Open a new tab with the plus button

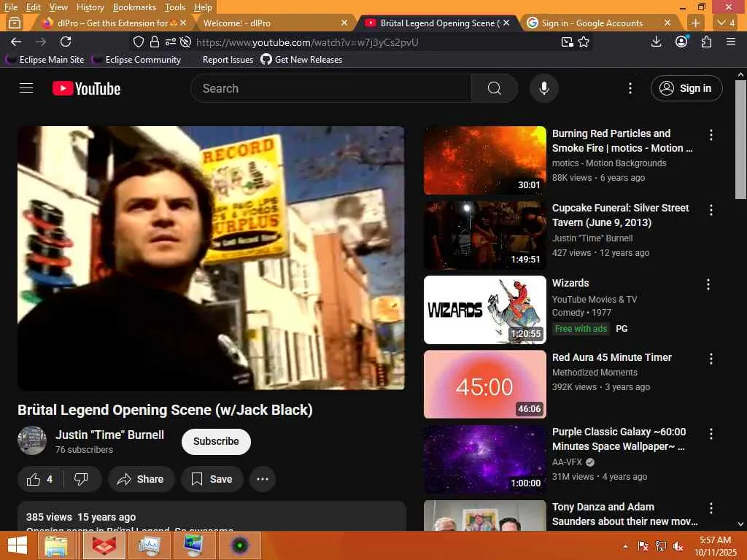695,23
